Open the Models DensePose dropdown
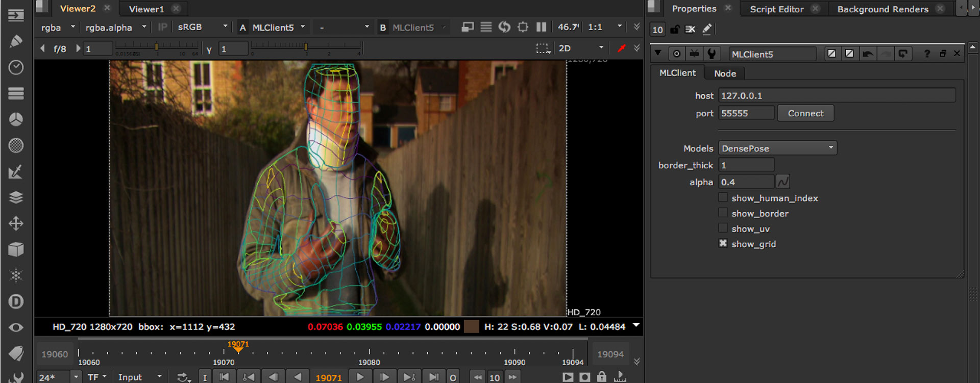The image size is (980, 383). pos(777,148)
